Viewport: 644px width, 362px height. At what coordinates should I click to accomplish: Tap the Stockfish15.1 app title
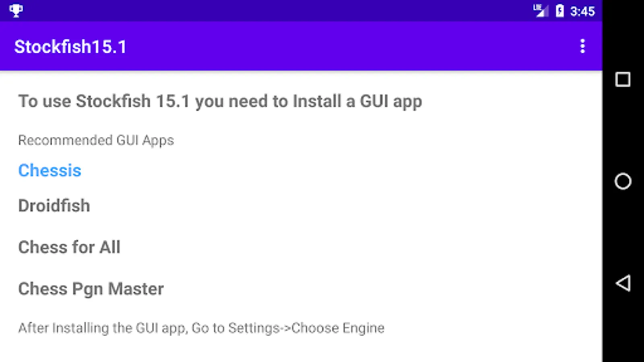(70, 47)
